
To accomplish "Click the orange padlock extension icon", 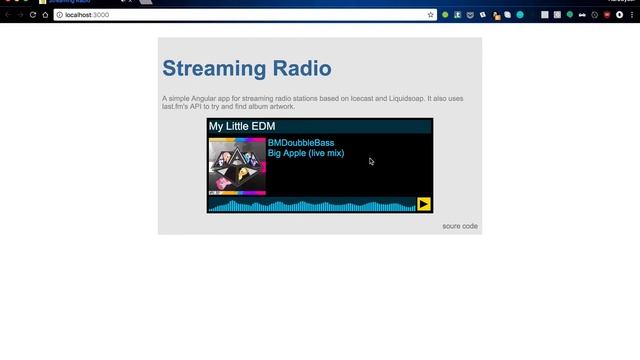I will click(x=496, y=16).
